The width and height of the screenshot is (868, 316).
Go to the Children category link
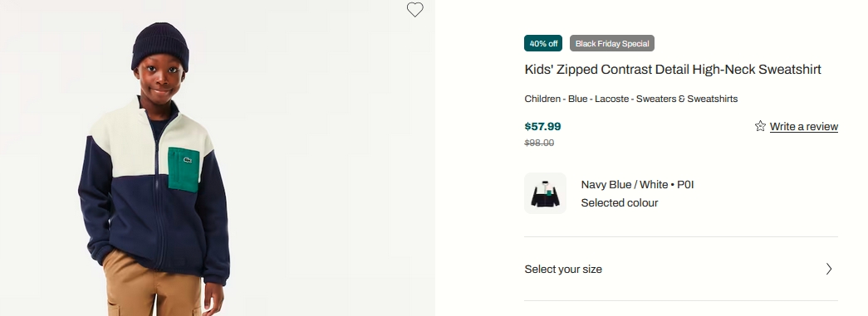tap(542, 99)
